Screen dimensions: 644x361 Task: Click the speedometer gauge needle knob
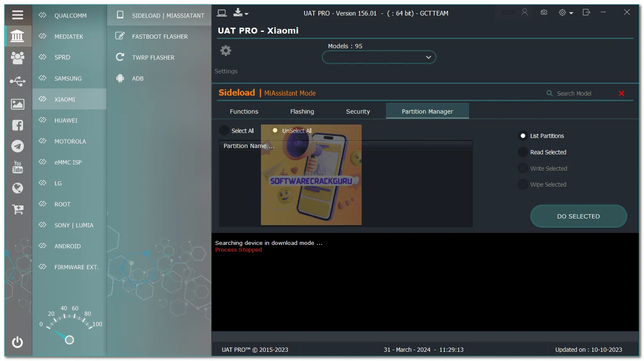pos(70,340)
